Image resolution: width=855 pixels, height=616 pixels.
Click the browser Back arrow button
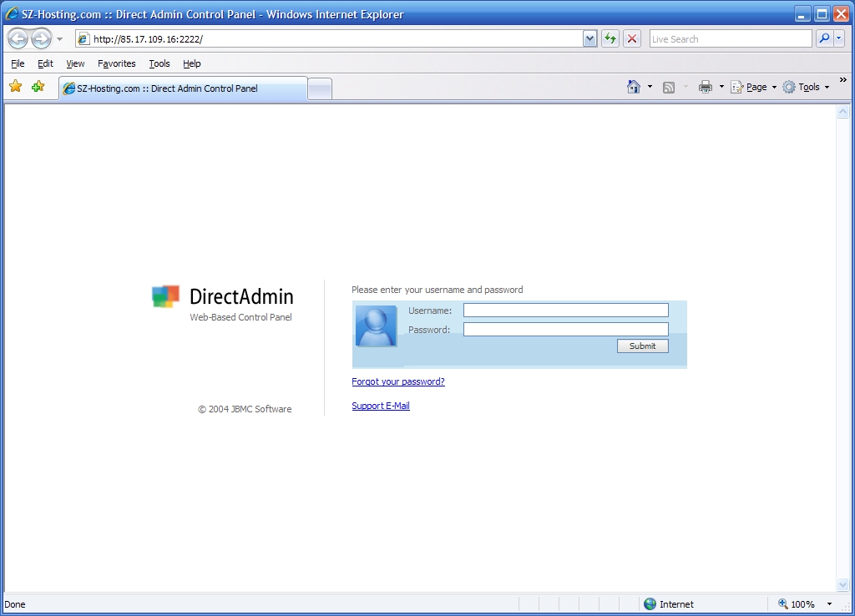click(x=18, y=38)
